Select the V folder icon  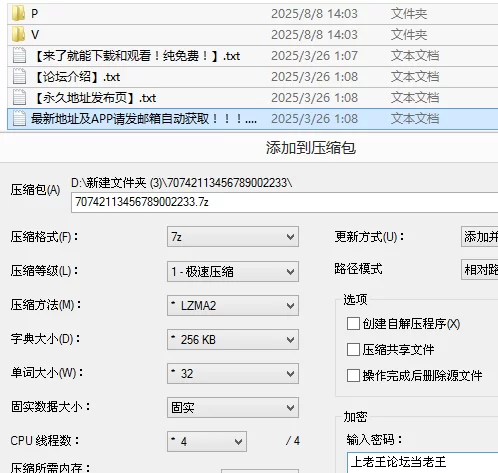18,34
